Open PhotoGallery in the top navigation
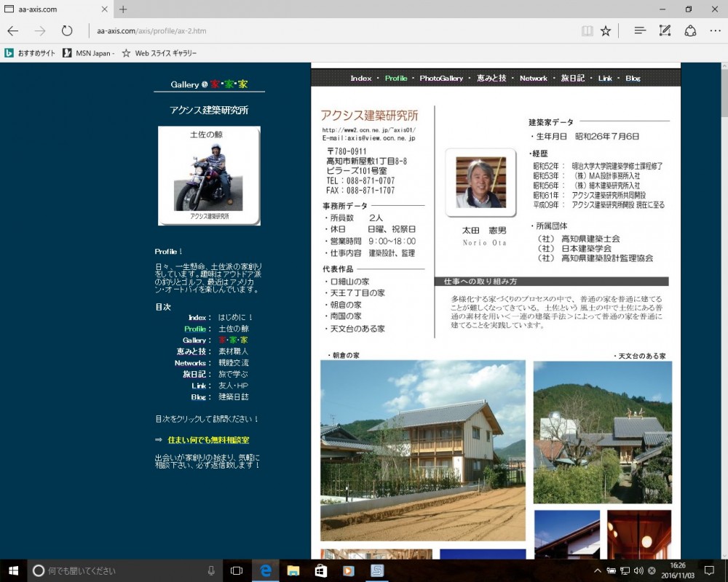 click(441, 78)
